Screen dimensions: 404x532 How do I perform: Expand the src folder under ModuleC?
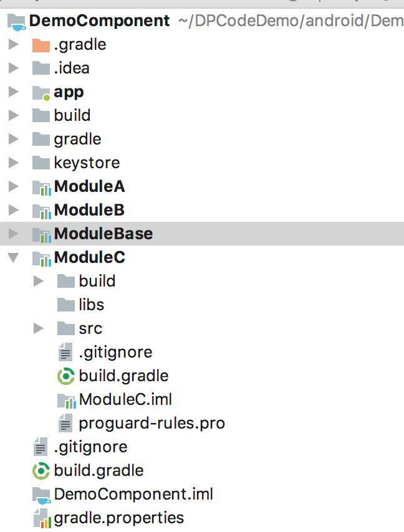(38, 328)
